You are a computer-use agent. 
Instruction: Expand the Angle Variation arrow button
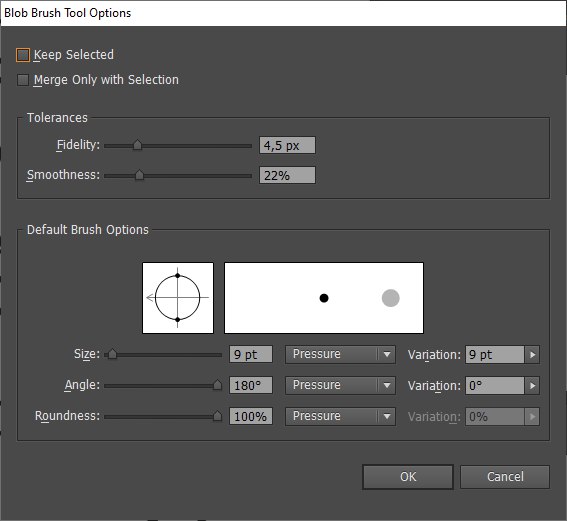532,386
